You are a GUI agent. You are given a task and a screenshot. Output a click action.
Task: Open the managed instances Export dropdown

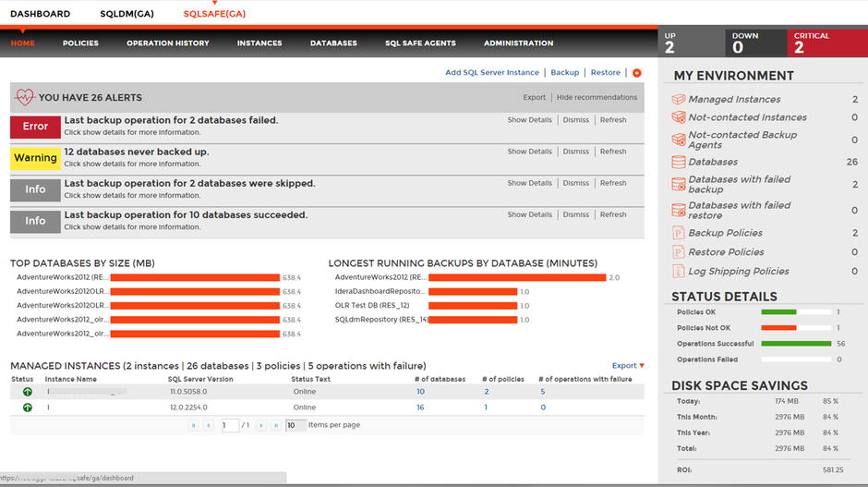pos(628,366)
